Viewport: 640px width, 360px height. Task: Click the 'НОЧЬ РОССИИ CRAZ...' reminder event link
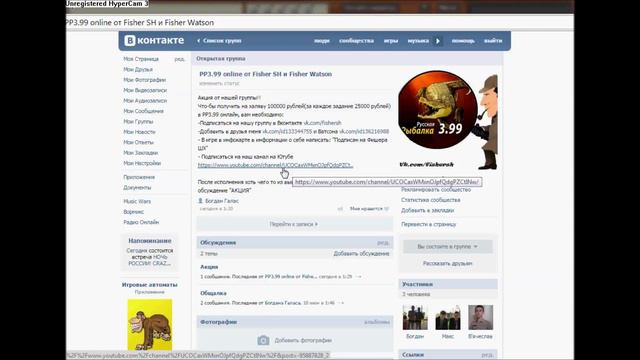point(149,260)
